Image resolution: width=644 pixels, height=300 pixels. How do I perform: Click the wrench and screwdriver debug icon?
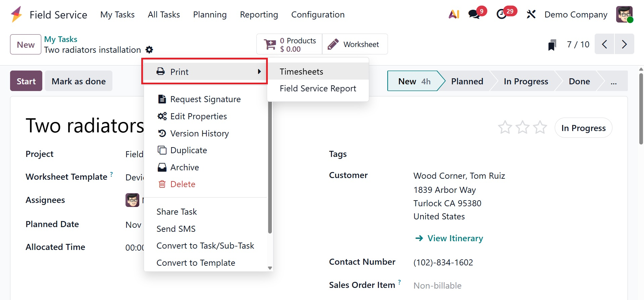point(531,14)
